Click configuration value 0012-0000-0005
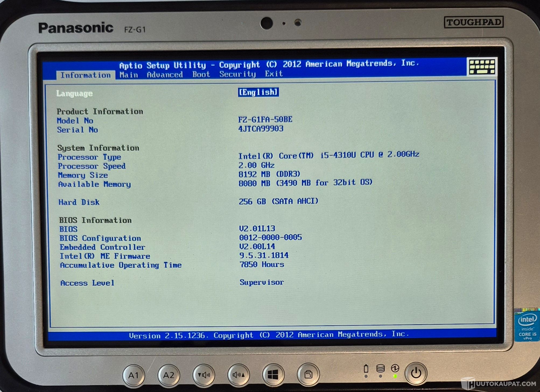Image resolution: width=540 pixels, height=392 pixels. pos(270,237)
